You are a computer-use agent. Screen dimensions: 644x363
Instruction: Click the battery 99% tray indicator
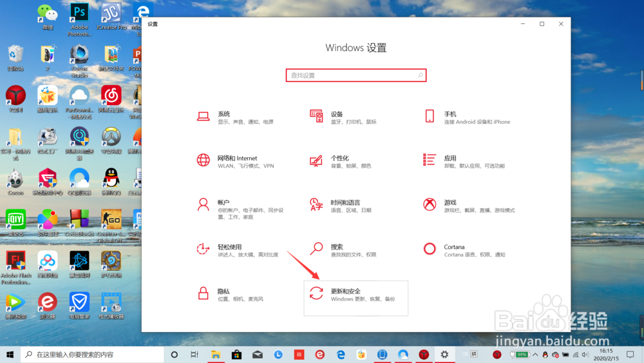point(520,355)
